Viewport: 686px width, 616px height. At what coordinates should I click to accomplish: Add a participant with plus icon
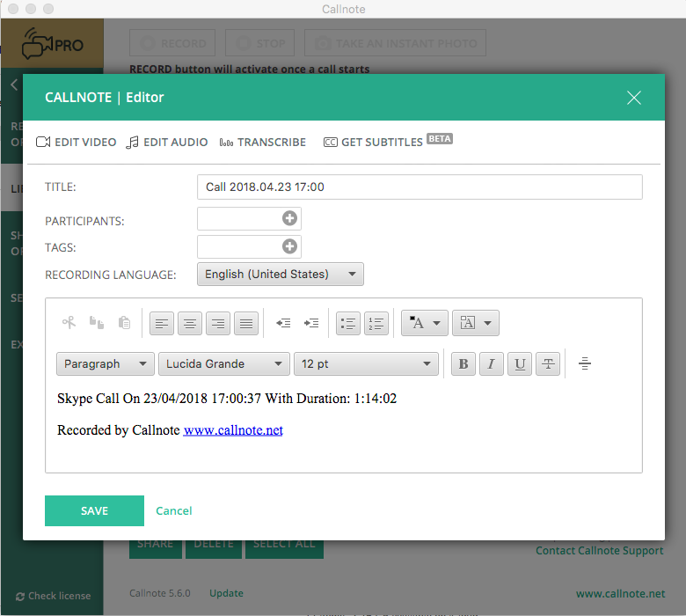click(289, 218)
